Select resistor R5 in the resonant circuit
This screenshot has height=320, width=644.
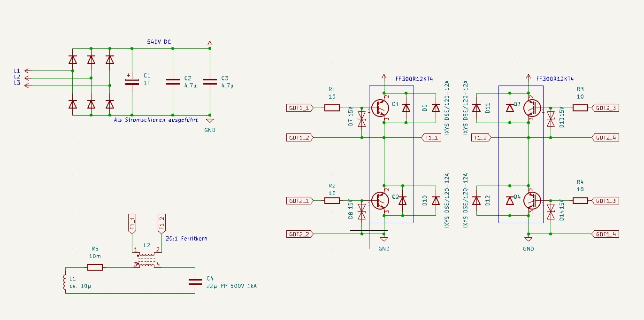(x=95, y=267)
